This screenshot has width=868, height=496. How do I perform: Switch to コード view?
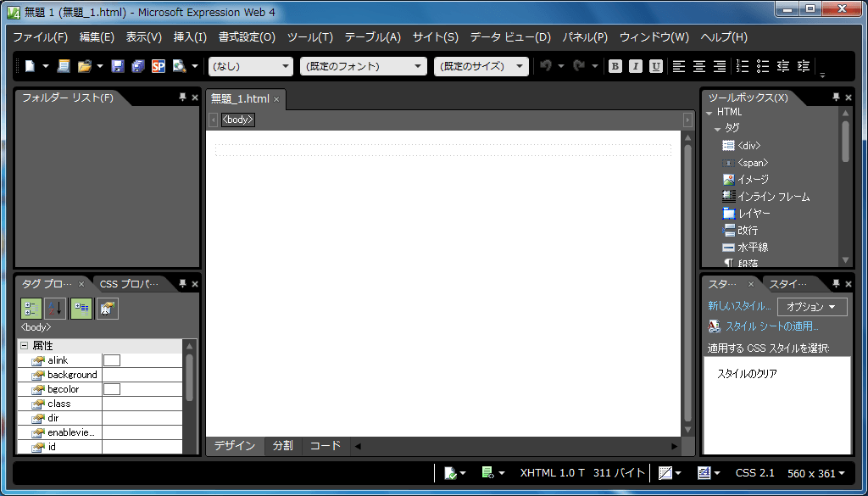[x=325, y=446]
